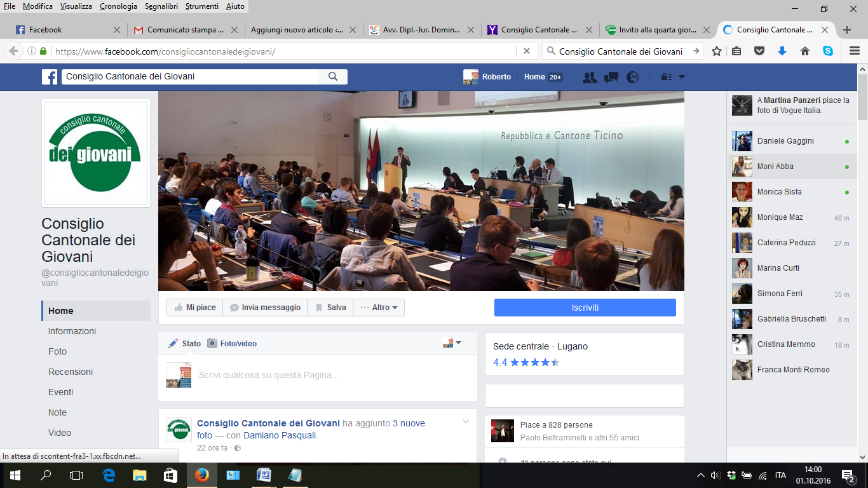Open chat with Monica Sista
The image size is (868, 488).
point(791,192)
